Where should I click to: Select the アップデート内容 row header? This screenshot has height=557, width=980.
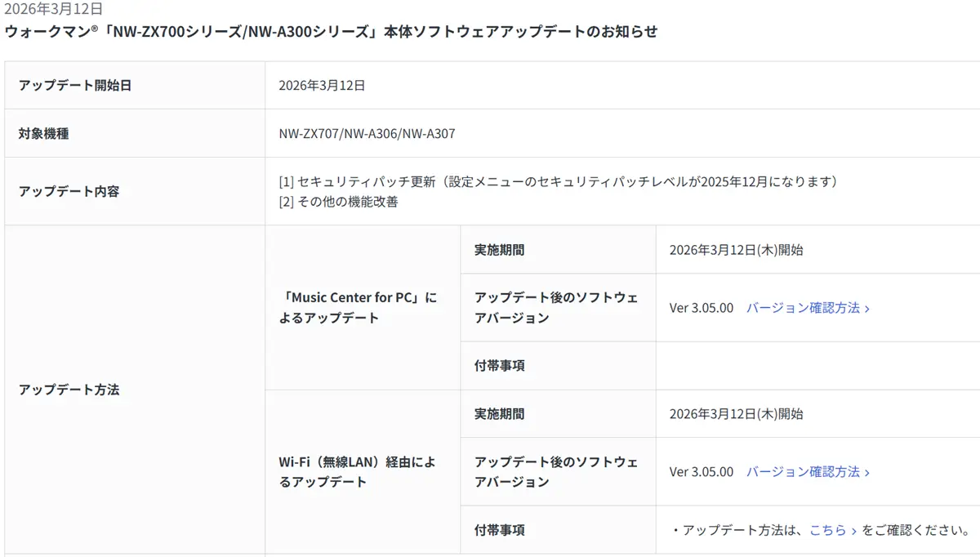(69, 191)
